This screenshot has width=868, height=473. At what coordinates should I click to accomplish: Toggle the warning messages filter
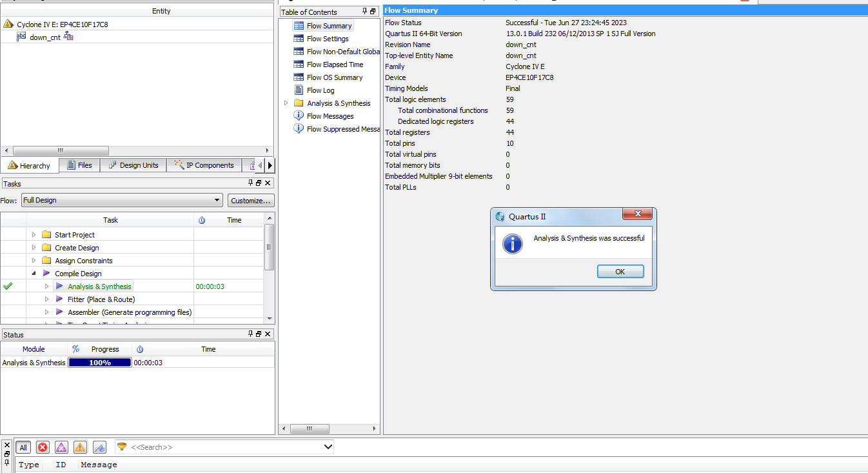(x=80, y=447)
